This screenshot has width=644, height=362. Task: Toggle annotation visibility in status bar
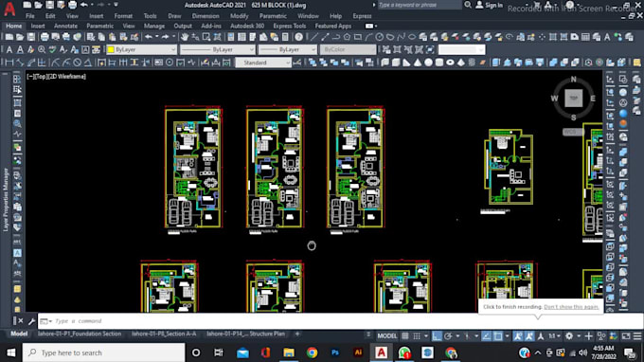518,336
